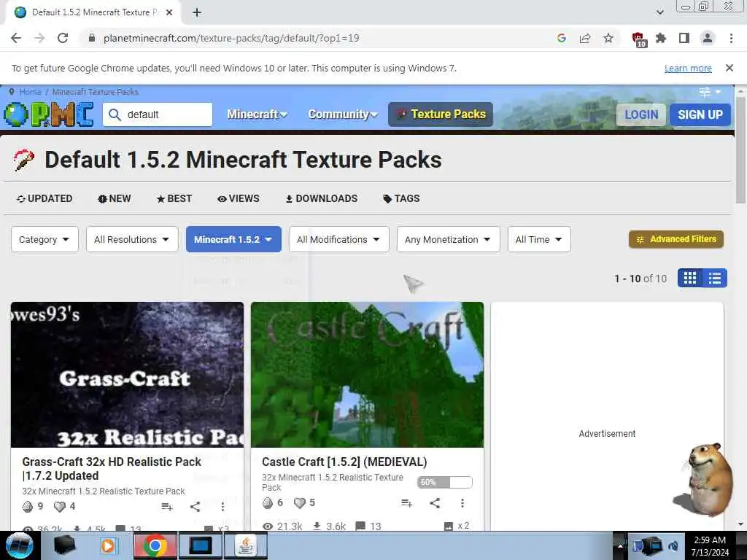Sort by the BEST tab
The width and height of the screenshot is (747, 560).
point(174,198)
